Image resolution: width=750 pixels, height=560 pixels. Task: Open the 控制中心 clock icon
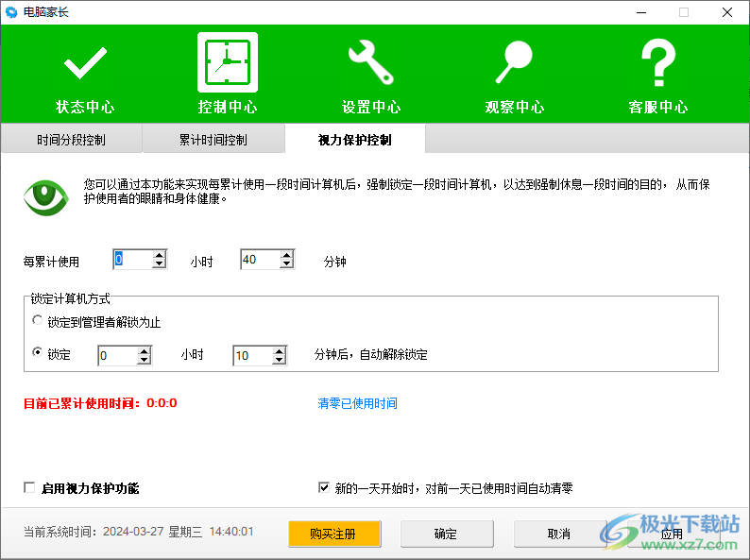[228, 62]
